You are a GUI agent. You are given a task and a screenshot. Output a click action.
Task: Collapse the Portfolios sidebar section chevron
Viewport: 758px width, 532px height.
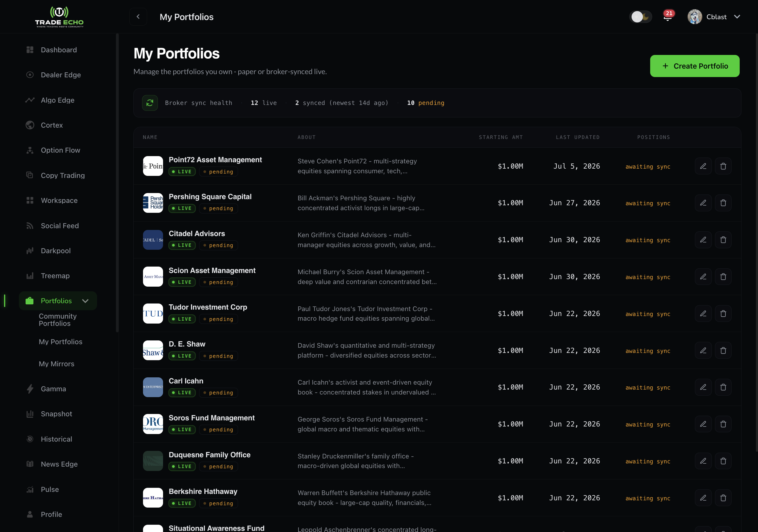(85, 301)
